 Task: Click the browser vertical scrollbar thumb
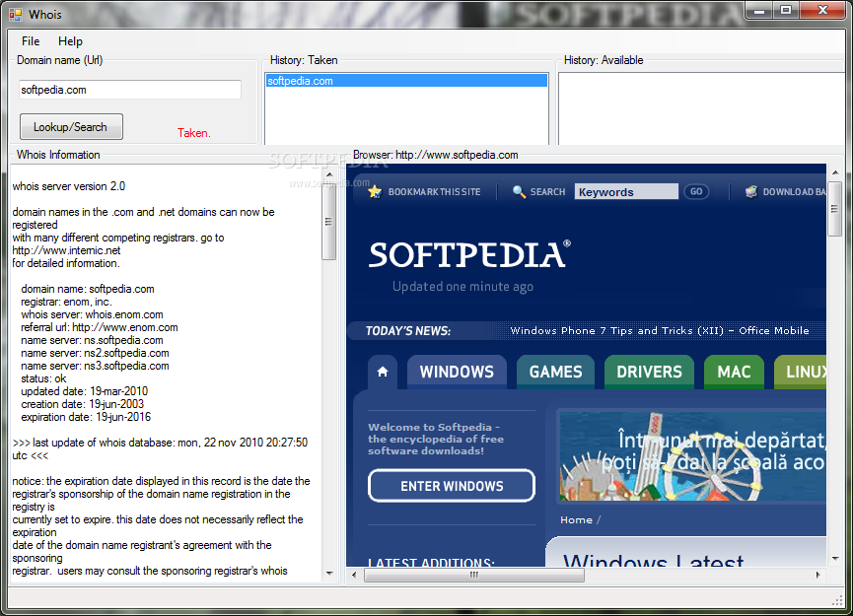[835, 209]
